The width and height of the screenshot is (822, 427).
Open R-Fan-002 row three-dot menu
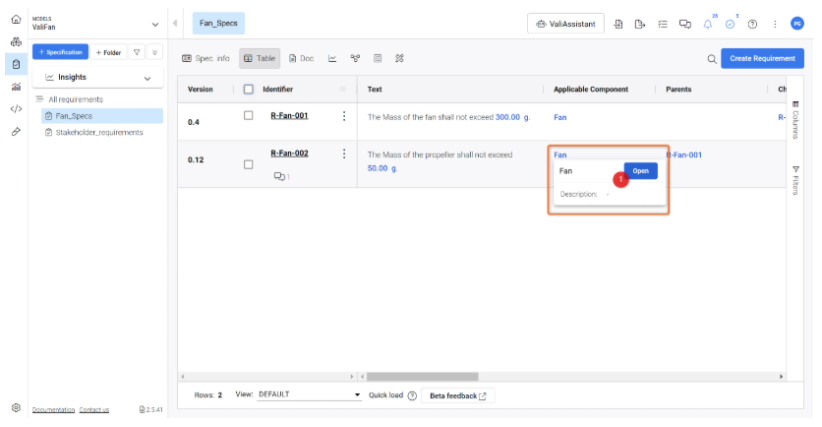(344, 154)
